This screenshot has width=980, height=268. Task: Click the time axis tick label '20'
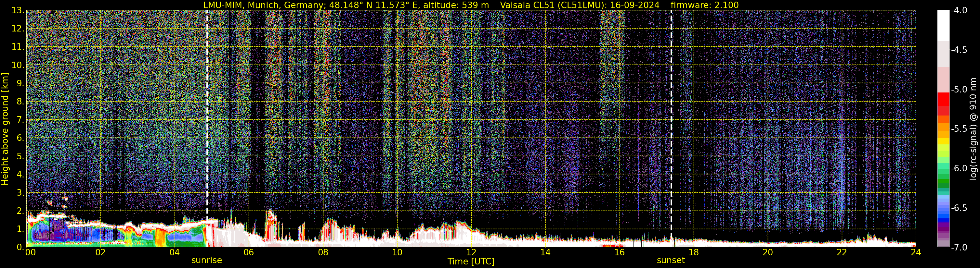pyautogui.click(x=768, y=253)
